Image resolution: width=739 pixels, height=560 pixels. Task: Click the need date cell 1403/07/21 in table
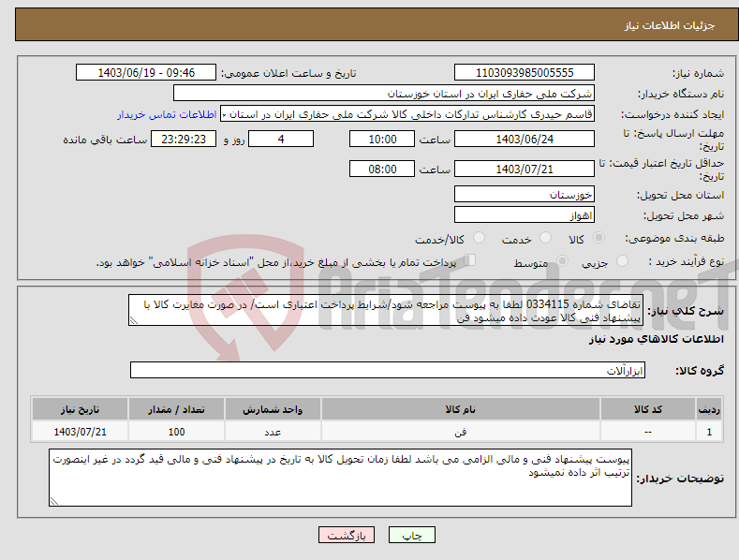coord(80,432)
